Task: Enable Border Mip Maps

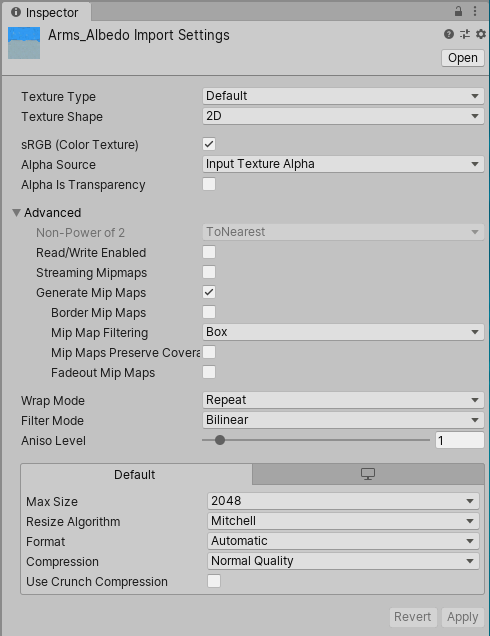Action: coord(209,312)
